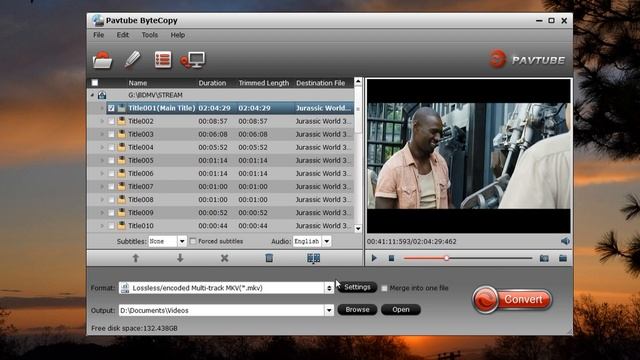Start conversion with Convert button
Image resolution: width=640 pixels, height=360 pixels.
(512, 300)
